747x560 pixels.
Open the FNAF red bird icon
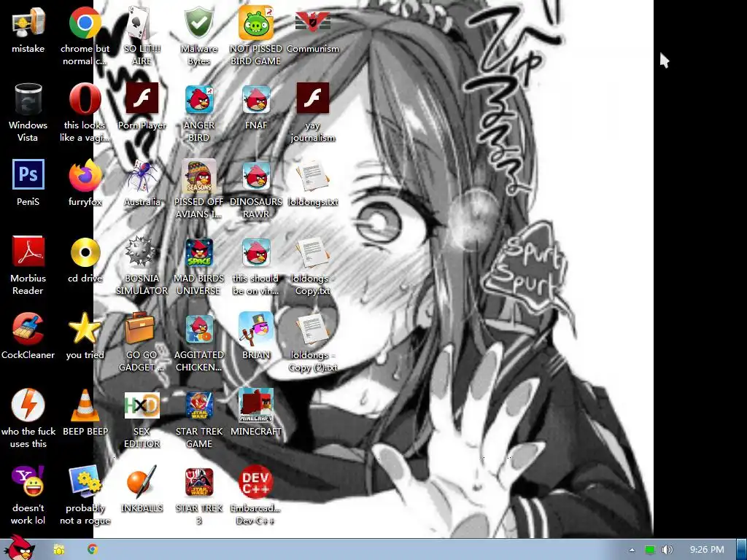pos(256,99)
